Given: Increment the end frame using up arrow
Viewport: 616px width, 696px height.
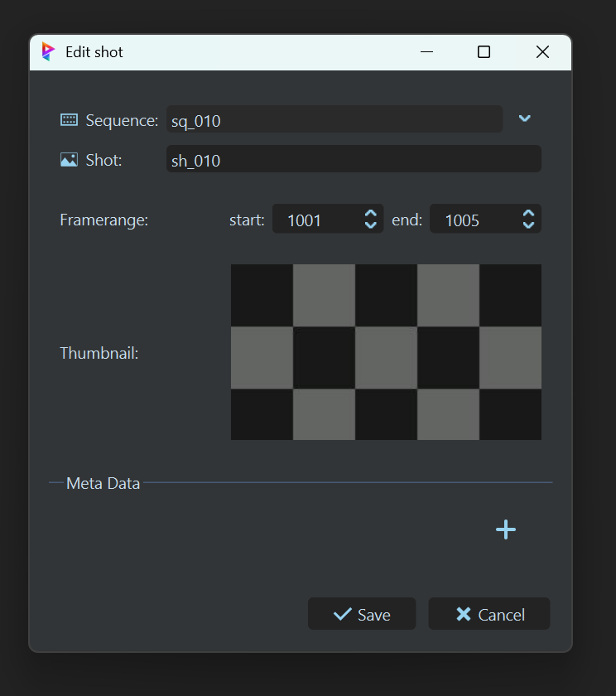Looking at the screenshot, I should [x=528, y=214].
